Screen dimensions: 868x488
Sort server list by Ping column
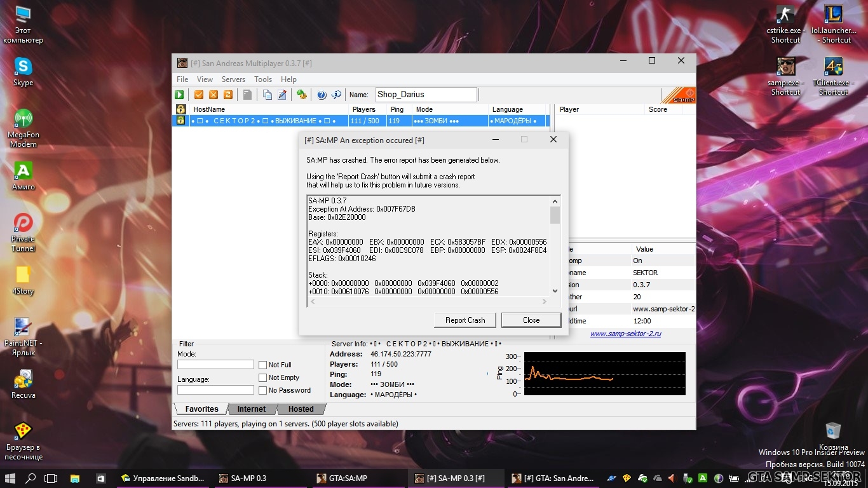tap(400, 109)
